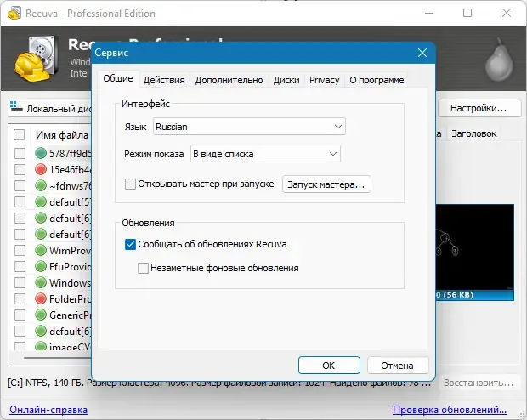The image size is (527, 420).
Task: Click red status icon of 15e46fb4
Action: point(41,169)
